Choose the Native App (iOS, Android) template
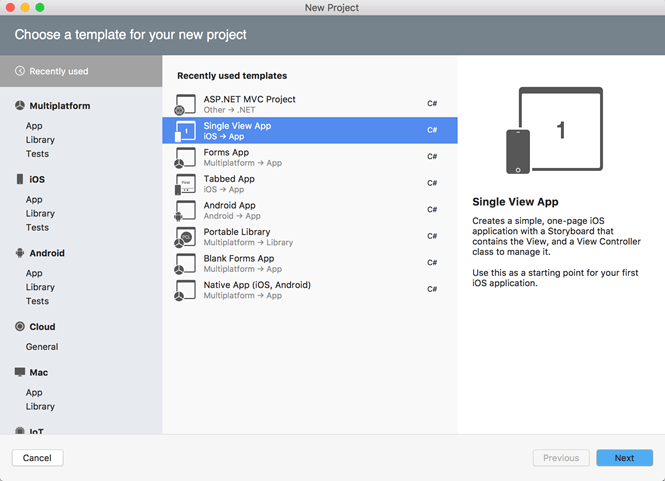The image size is (665, 481). point(310,290)
